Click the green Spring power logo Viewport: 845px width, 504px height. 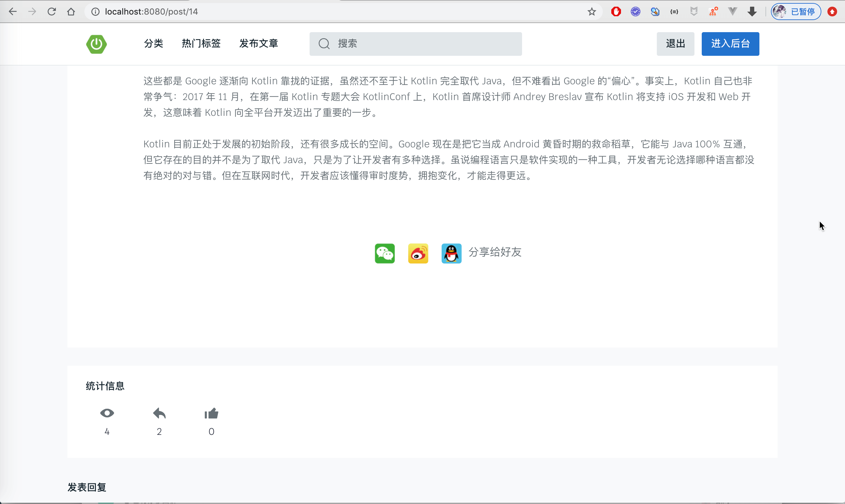point(96,44)
